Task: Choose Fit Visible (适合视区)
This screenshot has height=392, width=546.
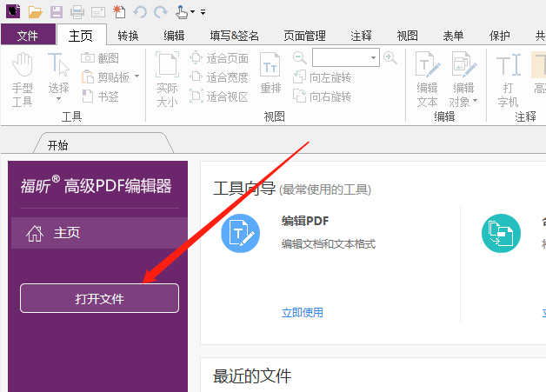Action: pyautogui.click(x=219, y=96)
